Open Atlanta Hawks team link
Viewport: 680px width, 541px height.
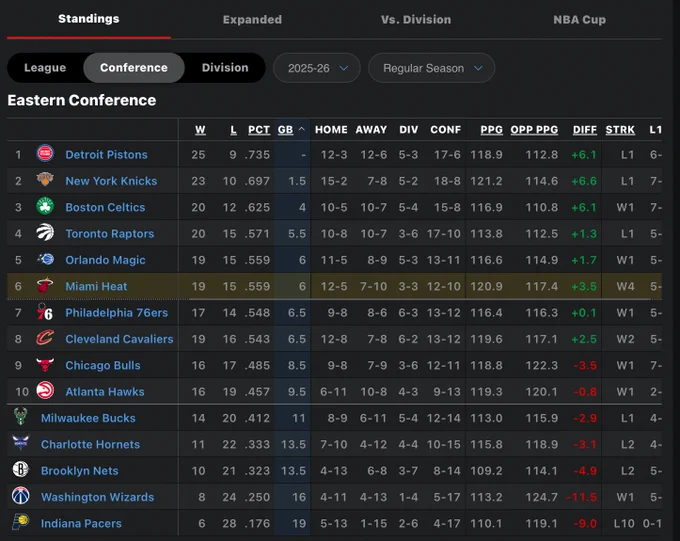pos(105,392)
